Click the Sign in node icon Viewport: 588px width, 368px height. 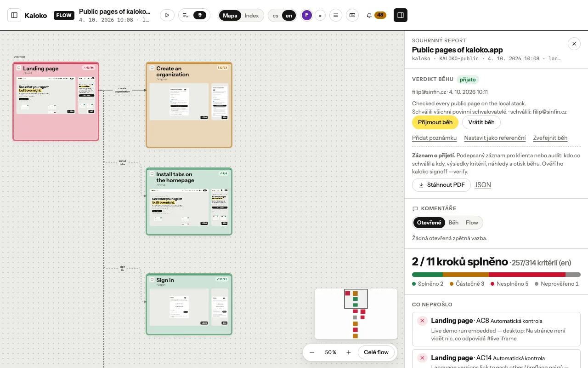[x=152, y=280]
